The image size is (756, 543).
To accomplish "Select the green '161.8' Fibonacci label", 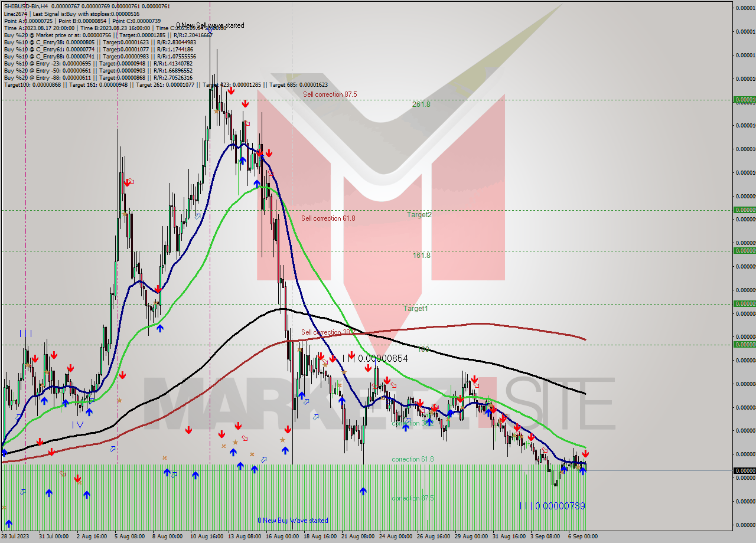I will point(421,256).
